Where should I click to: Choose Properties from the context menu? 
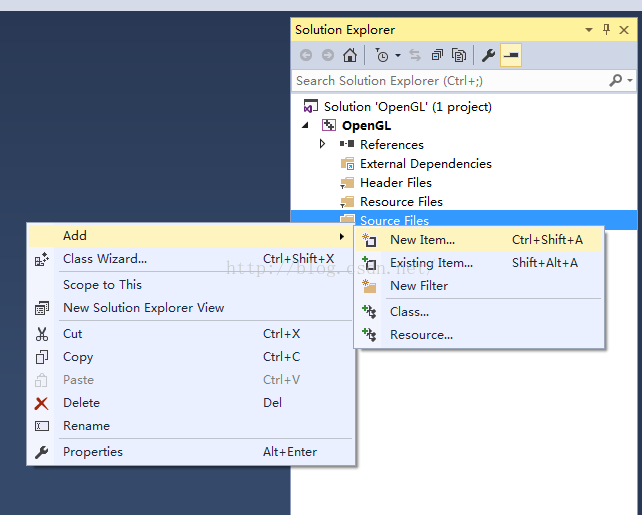click(190, 452)
